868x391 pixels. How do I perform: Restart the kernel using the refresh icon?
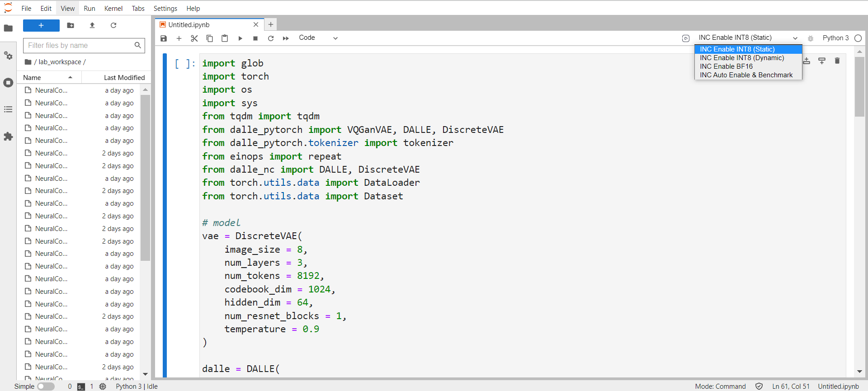point(271,38)
